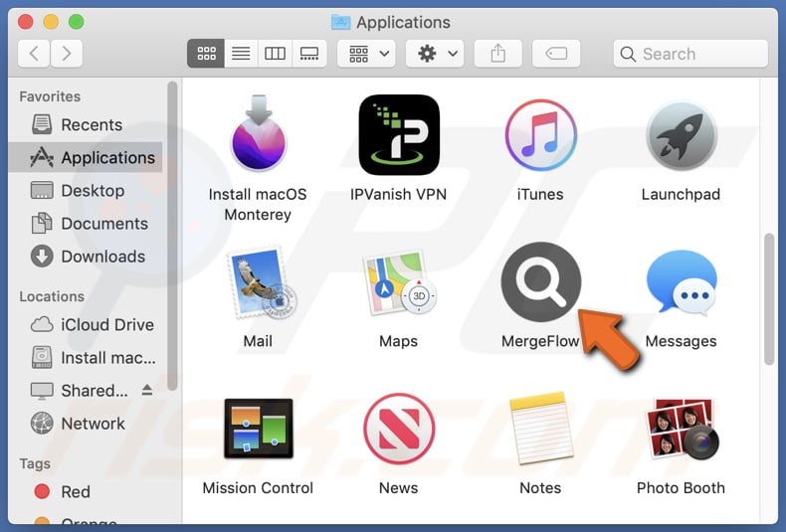The height and width of the screenshot is (532, 786).
Task: Select the MergeFlow magnifier icon
Action: (541, 281)
